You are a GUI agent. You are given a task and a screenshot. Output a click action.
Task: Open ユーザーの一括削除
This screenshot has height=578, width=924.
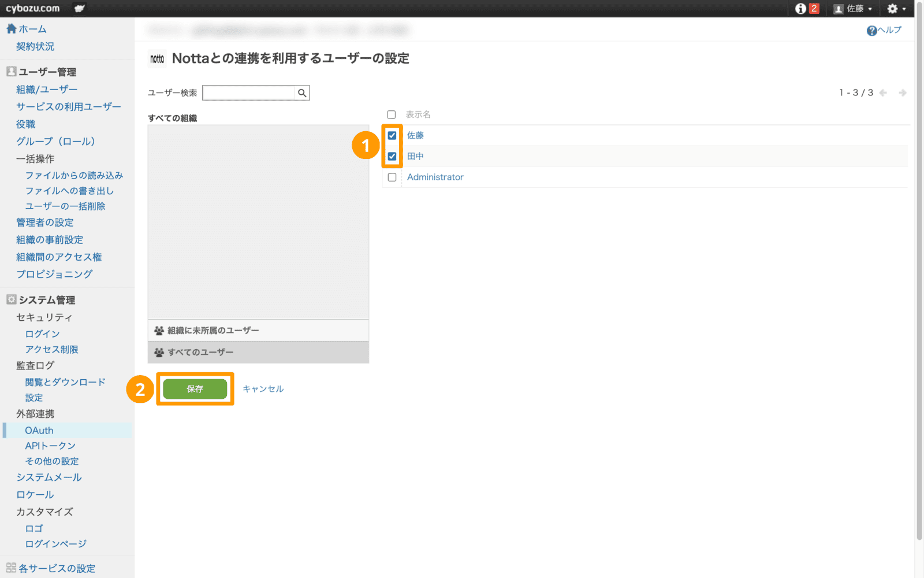click(65, 206)
